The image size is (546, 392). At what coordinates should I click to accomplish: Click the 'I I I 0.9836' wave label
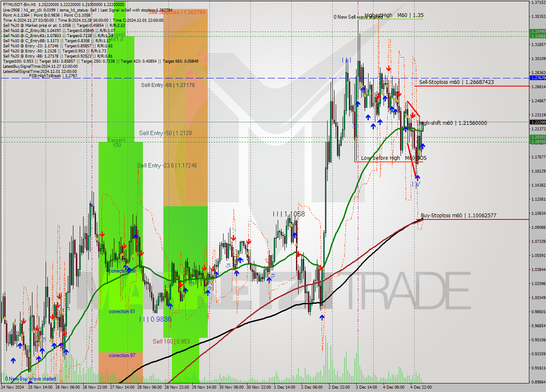(155, 319)
